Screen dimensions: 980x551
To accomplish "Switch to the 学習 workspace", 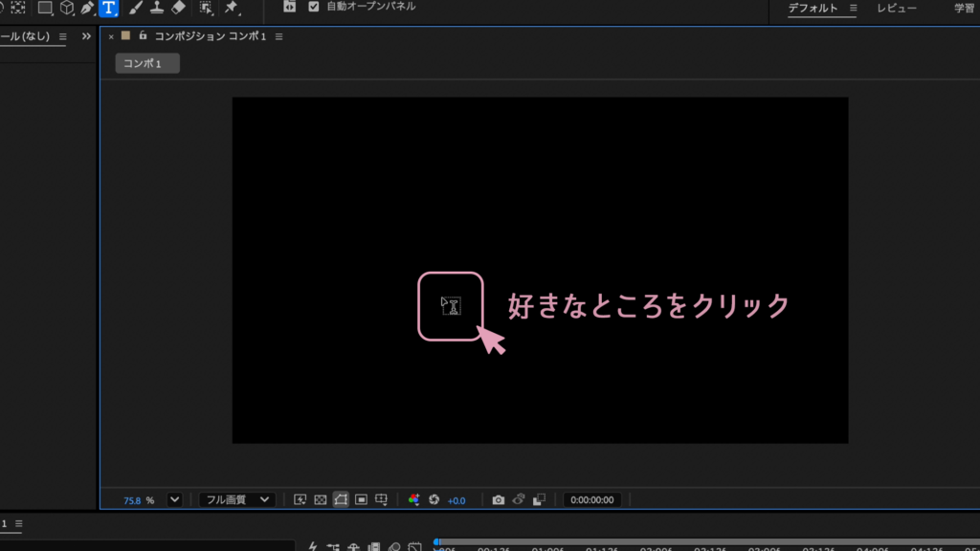I will pos(967,8).
